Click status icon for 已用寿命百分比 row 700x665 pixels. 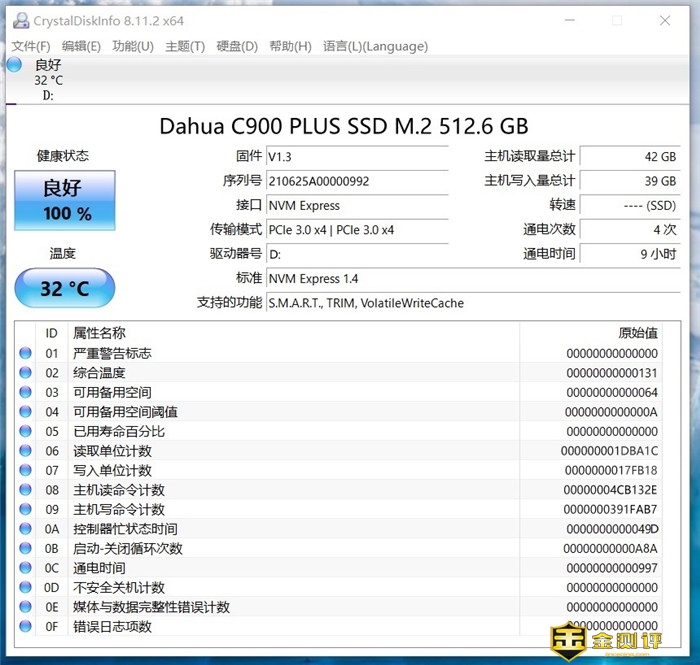click(x=25, y=431)
